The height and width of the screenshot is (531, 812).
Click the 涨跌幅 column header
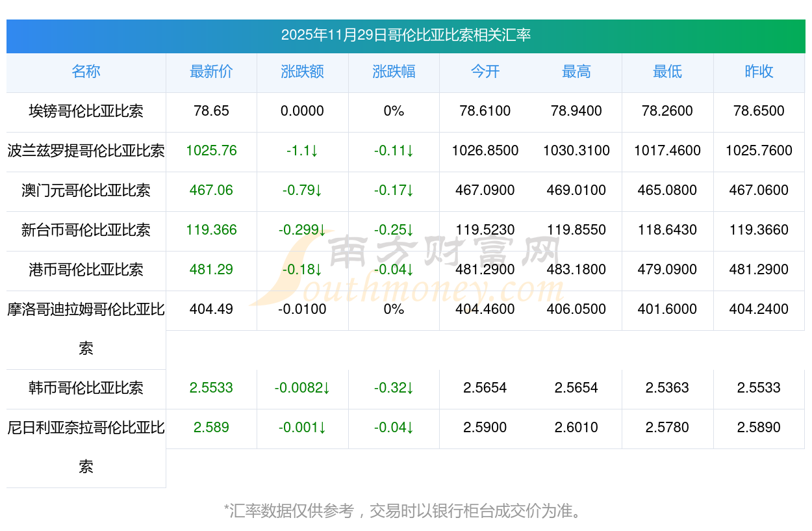coord(394,71)
